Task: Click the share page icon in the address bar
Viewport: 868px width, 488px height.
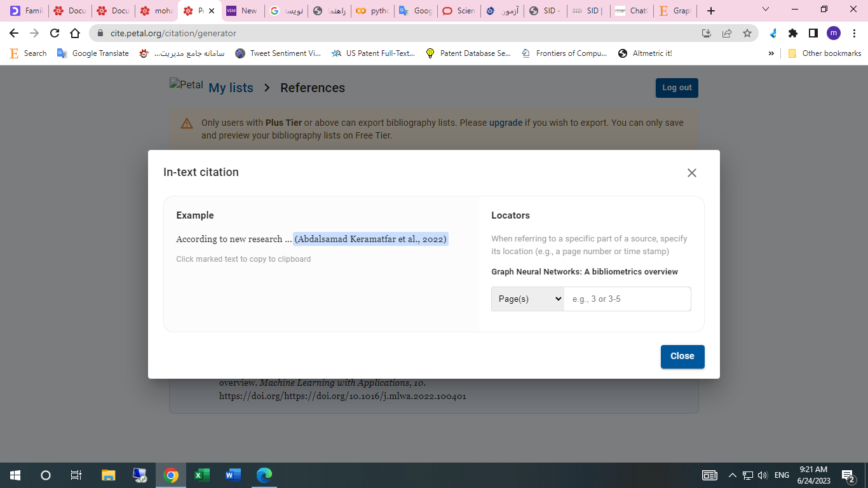Action: (x=727, y=33)
